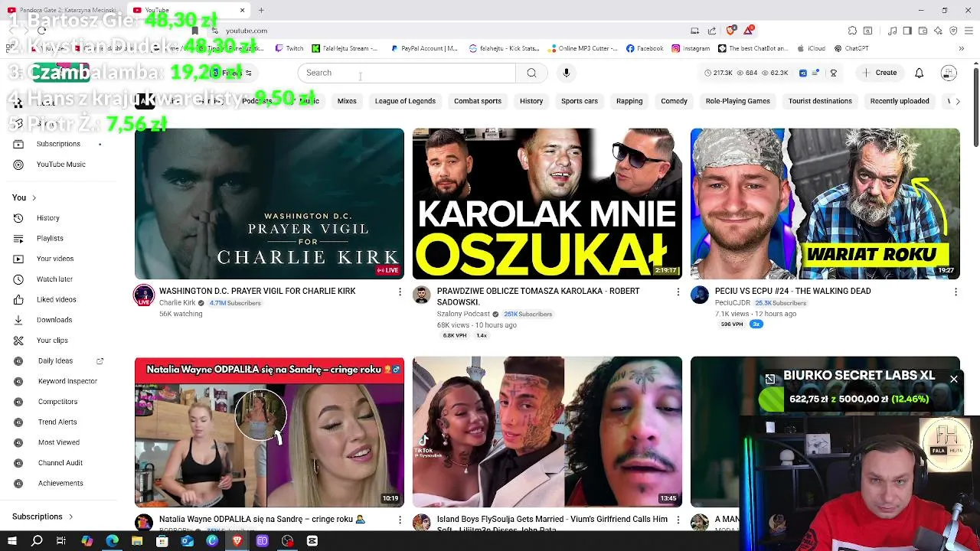Open the KAROLAK MNIE OSZUKAŁ thumbnail
The image size is (980, 551).
pos(547,204)
